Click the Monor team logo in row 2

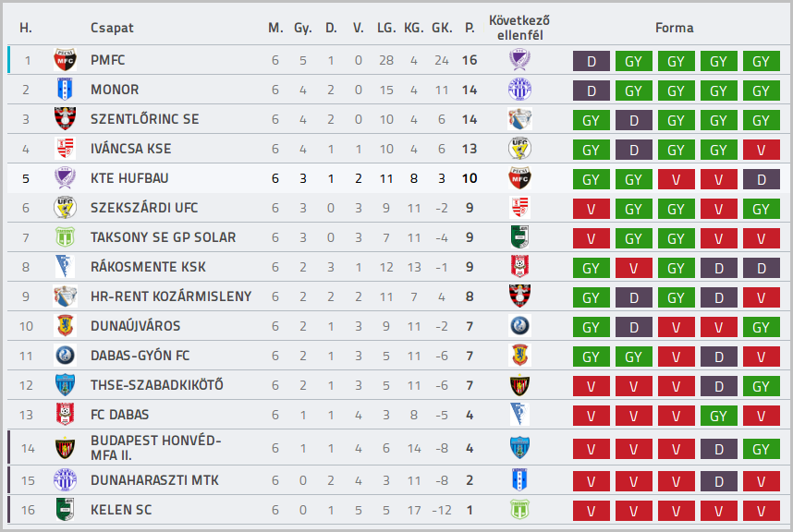click(65, 90)
